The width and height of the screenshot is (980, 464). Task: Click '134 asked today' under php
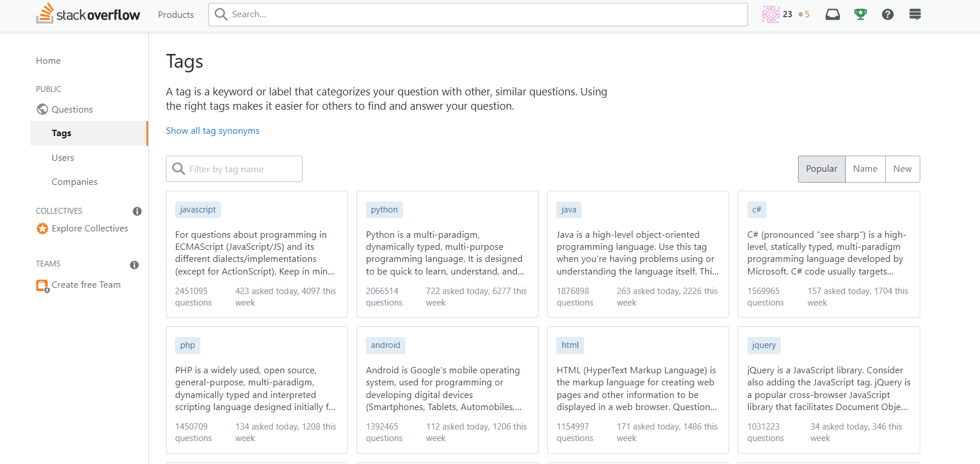(267, 427)
